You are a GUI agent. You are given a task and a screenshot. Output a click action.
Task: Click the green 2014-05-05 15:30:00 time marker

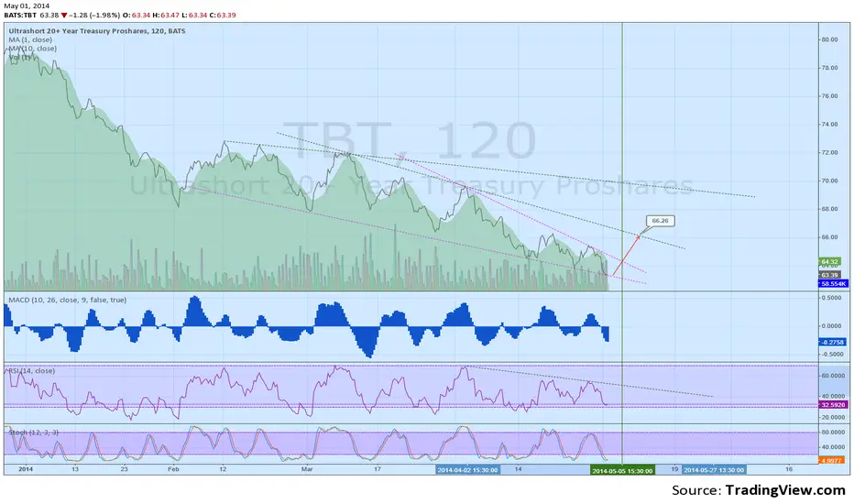click(x=622, y=471)
